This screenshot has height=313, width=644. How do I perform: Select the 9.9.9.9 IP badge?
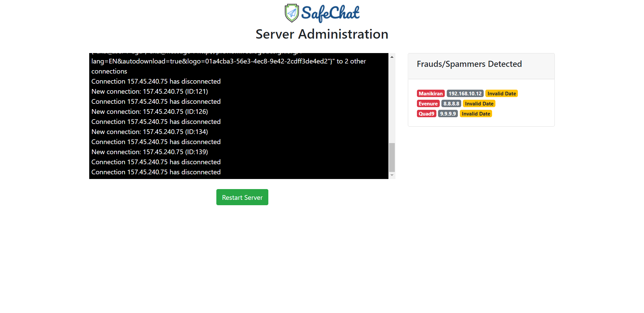pyautogui.click(x=448, y=114)
